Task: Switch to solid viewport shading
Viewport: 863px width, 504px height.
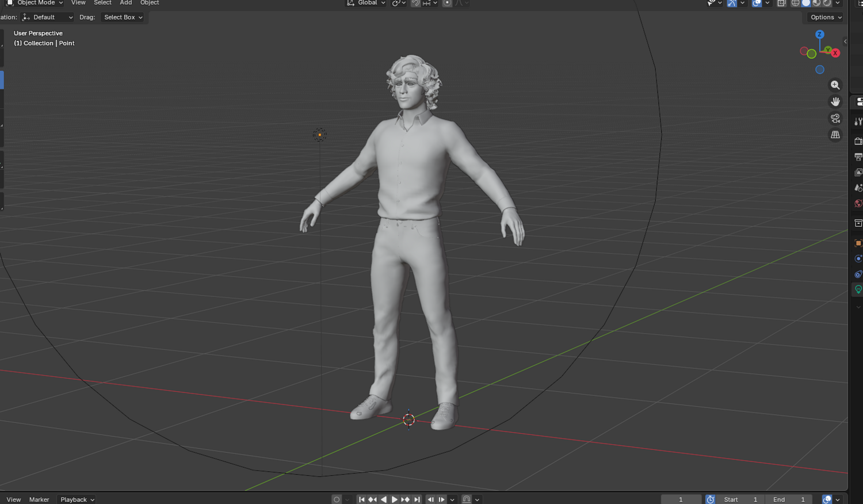Action: [806, 3]
